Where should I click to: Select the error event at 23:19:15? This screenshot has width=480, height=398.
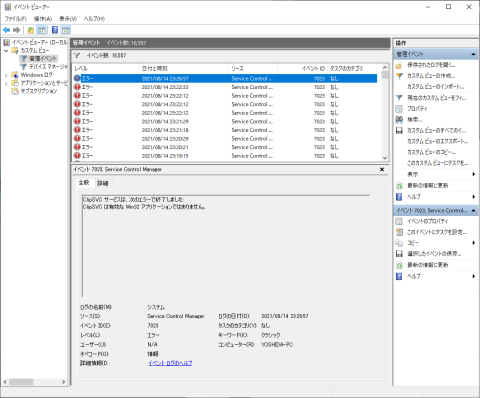(x=225, y=156)
